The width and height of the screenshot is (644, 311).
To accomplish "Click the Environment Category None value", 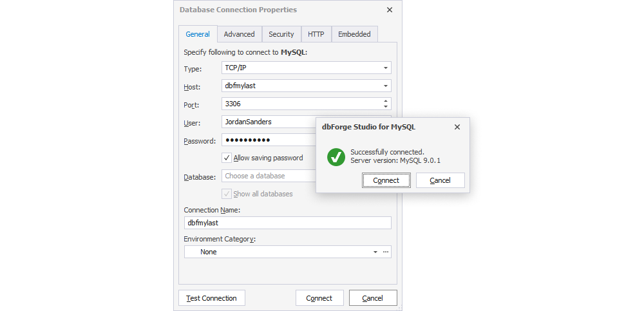I will [209, 252].
